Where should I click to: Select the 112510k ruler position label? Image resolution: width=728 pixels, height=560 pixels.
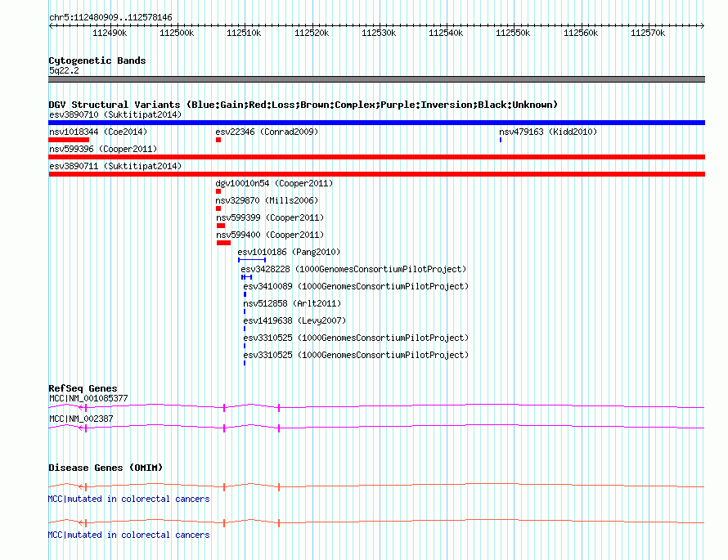point(244,33)
